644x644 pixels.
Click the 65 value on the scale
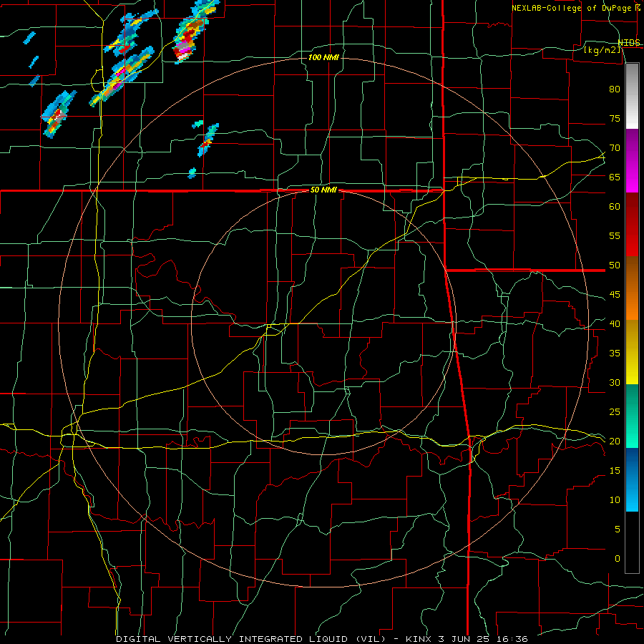point(615,177)
